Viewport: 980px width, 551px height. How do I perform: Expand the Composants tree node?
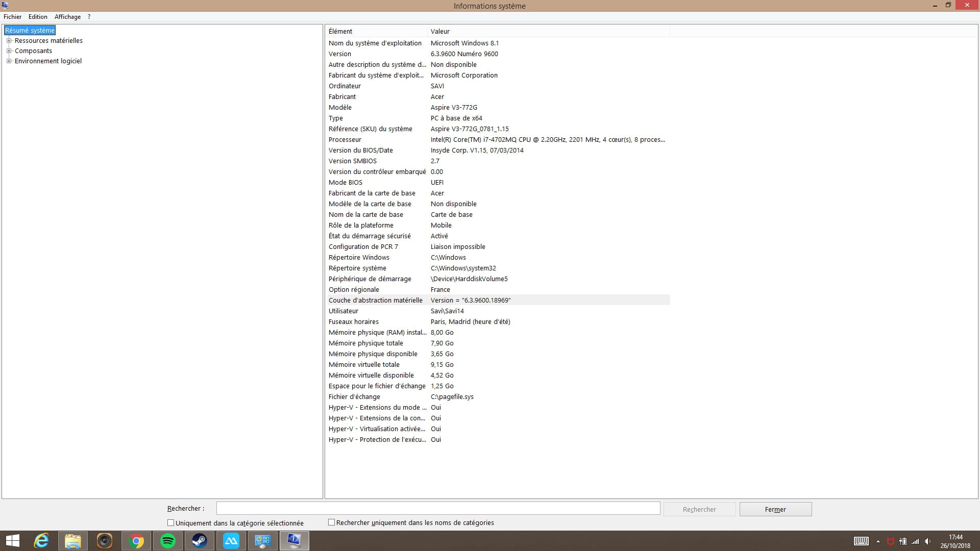[x=9, y=51]
